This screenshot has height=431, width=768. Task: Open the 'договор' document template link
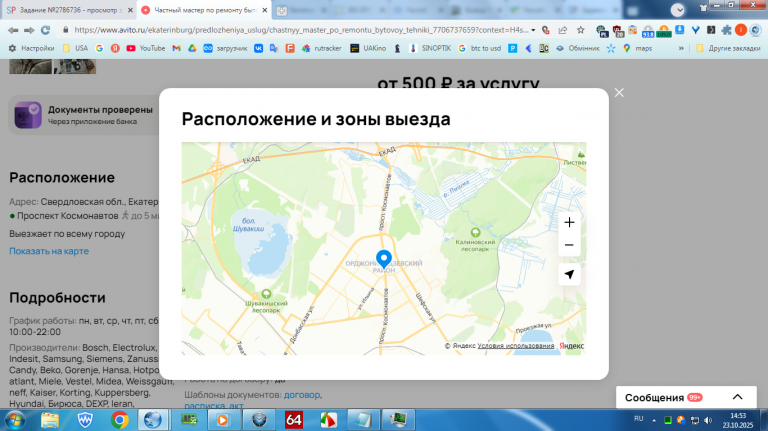[x=302, y=395]
